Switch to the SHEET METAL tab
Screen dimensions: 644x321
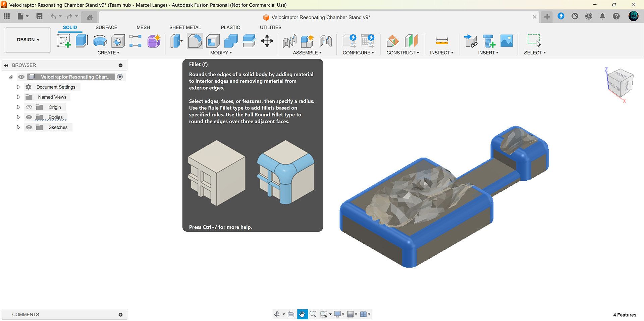(185, 28)
